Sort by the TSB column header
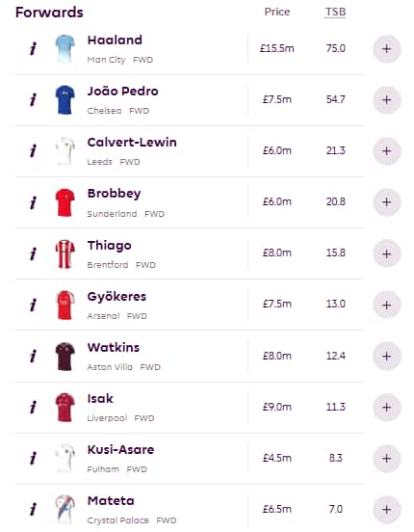The width and height of the screenshot is (414, 532). [x=335, y=12]
